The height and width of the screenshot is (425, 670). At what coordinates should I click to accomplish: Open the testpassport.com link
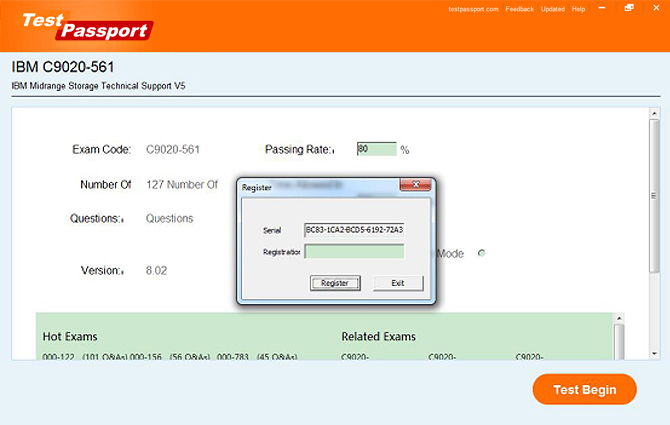(x=473, y=9)
